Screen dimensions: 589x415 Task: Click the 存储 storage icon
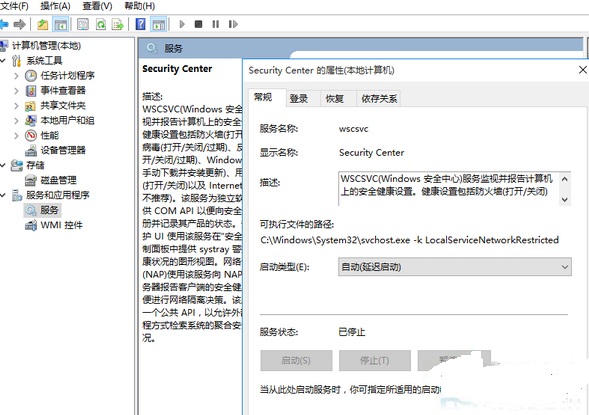17,165
